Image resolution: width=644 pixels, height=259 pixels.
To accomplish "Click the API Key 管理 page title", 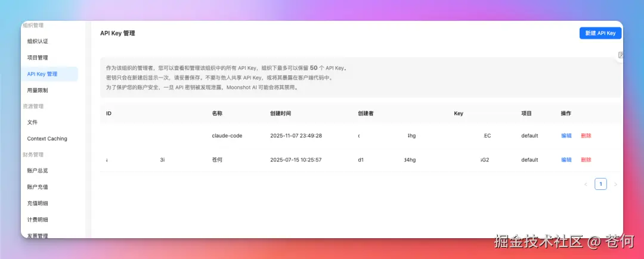I will [117, 33].
